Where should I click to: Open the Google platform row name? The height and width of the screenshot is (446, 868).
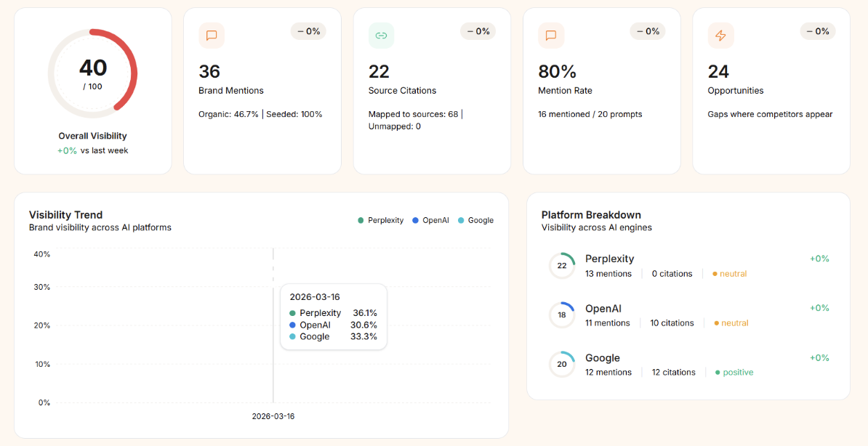602,358
